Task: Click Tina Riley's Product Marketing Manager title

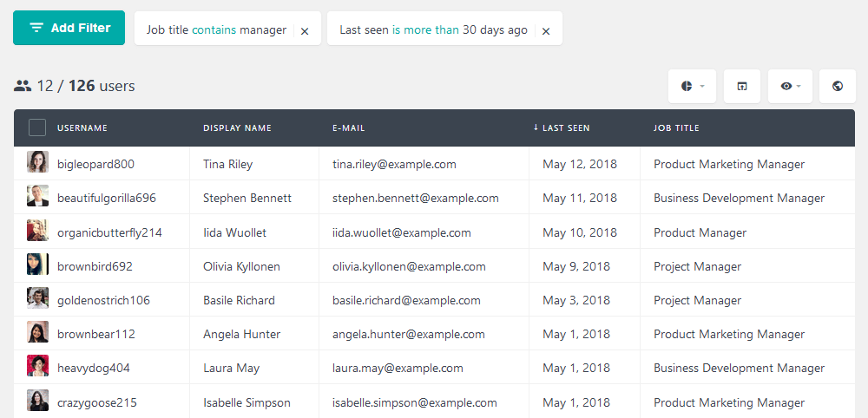Action: pos(729,164)
